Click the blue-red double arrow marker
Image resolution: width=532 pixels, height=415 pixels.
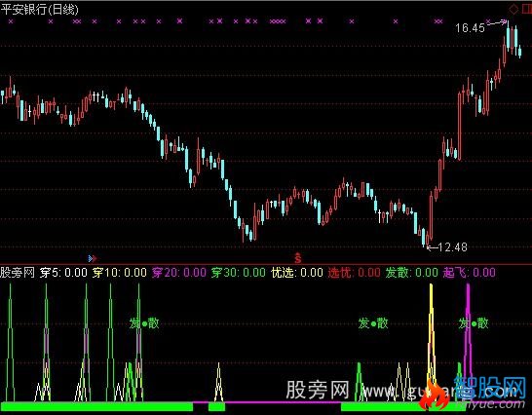[92, 258]
